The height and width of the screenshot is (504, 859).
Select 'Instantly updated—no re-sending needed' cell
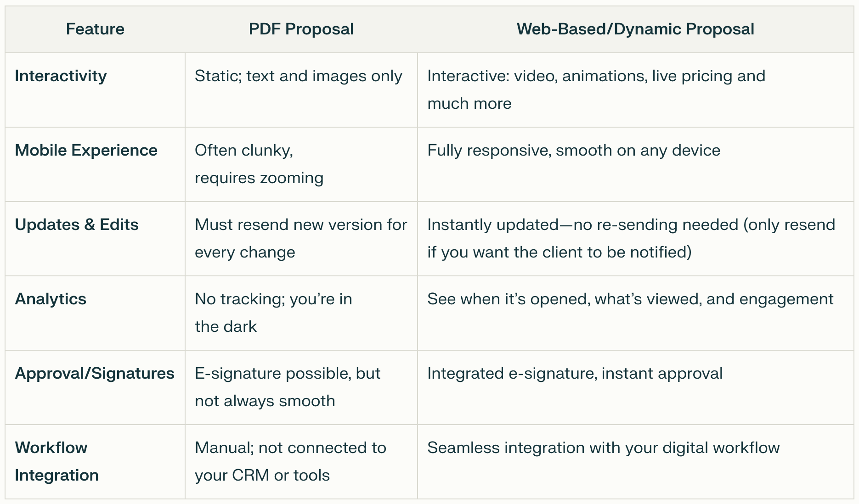click(x=631, y=238)
